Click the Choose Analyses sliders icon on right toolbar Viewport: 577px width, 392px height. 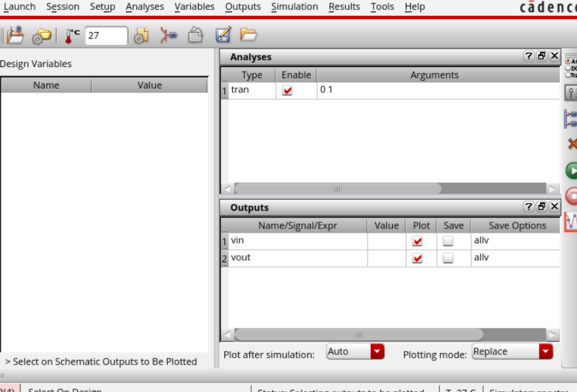click(571, 93)
